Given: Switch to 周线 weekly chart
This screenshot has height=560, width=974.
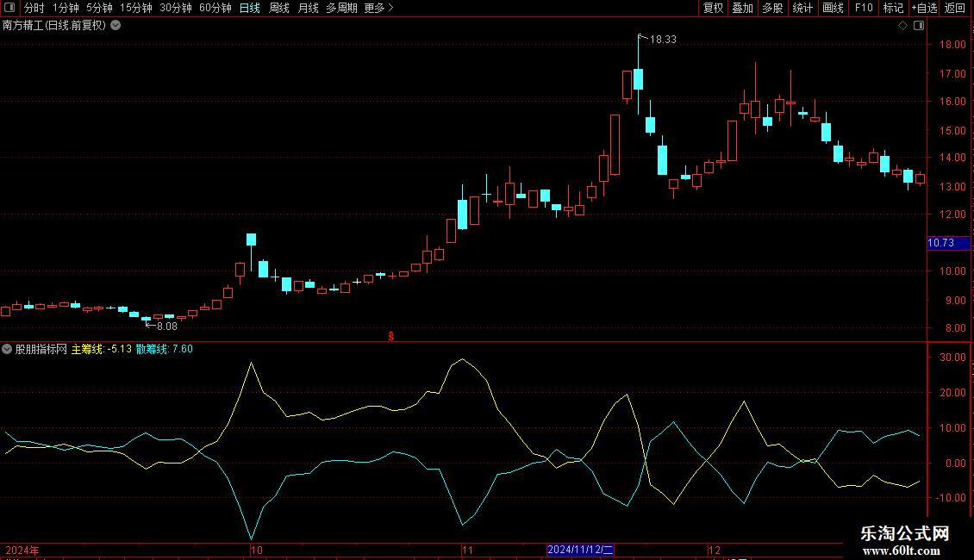Looking at the screenshot, I should click(x=279, y=8).
